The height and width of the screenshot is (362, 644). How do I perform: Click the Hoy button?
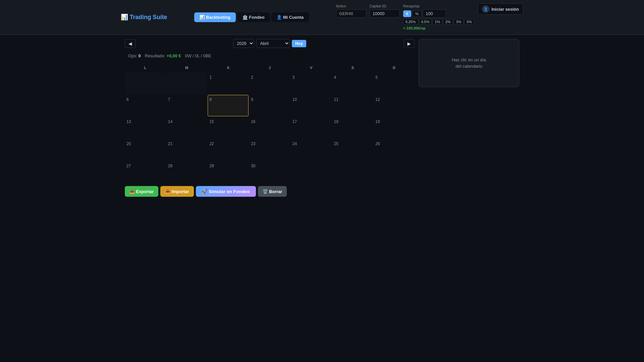pyautogui.click(x=299, y=44)
